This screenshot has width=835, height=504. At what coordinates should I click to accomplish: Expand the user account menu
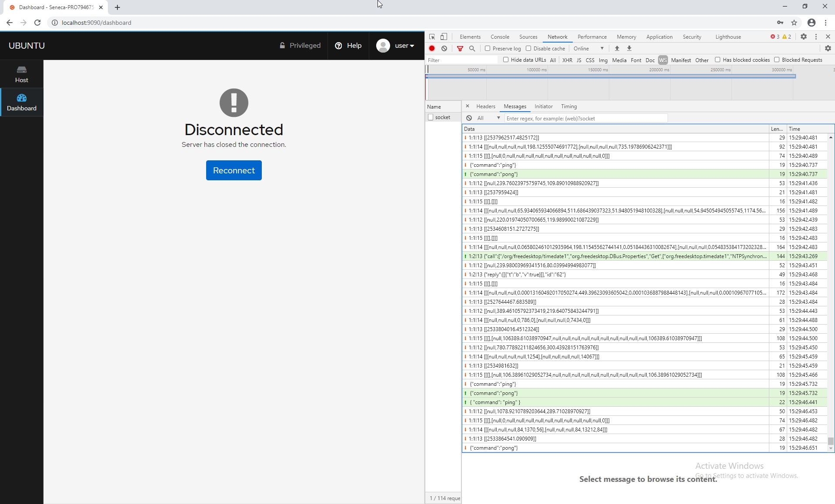click(395, 46)
